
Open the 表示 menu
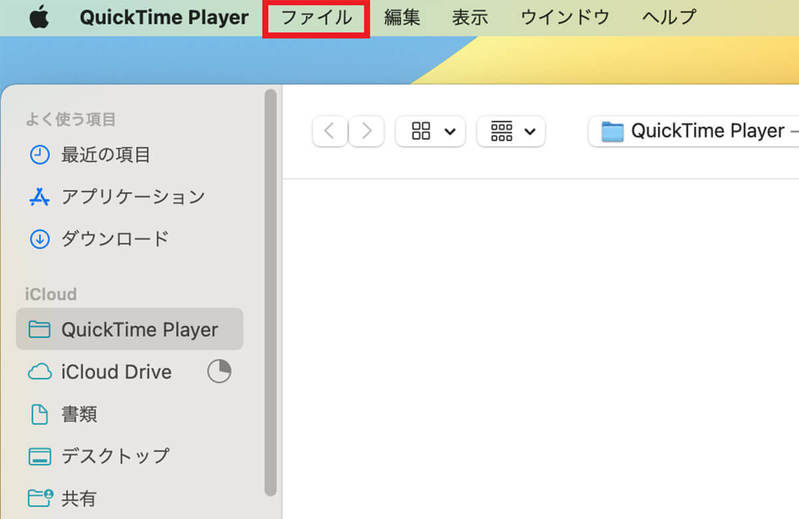(470, 18)
